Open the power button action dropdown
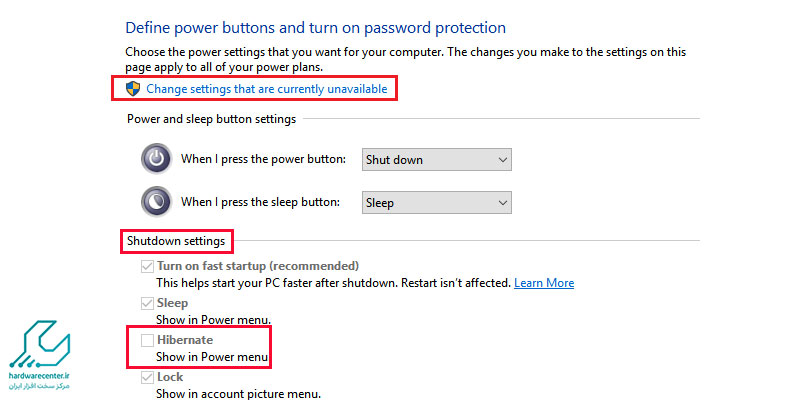Viewport: 800px width, 400px height. 437,160
